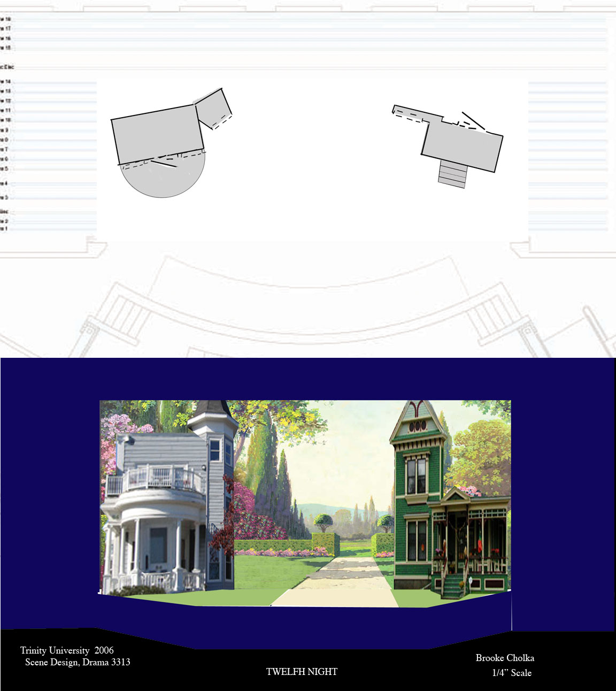Click the large gray left house footprint
Image resolution: width=616 pixels, height=691 pixels.
(157, 134)
